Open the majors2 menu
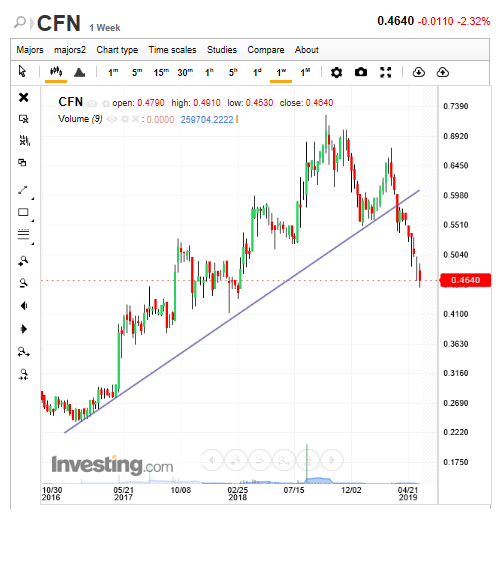Viewport: 503px width, 578px height. click(70, 50)
